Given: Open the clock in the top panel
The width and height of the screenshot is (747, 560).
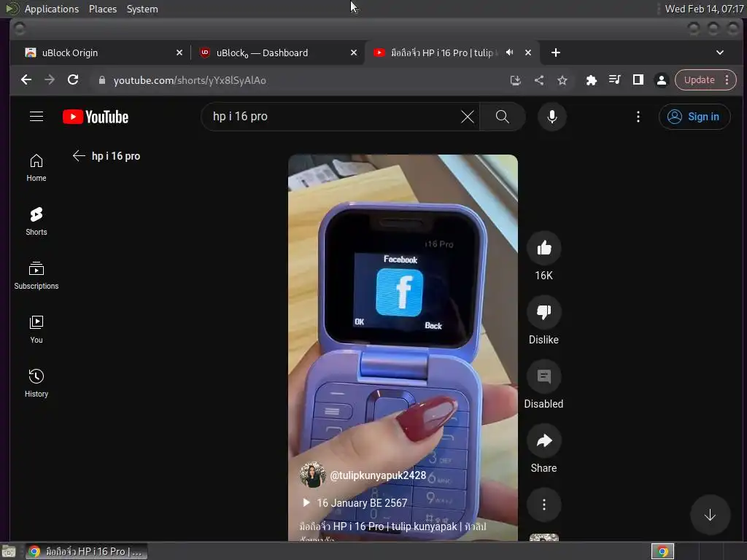Looking at the screenshot, I should tap(704, 9).
